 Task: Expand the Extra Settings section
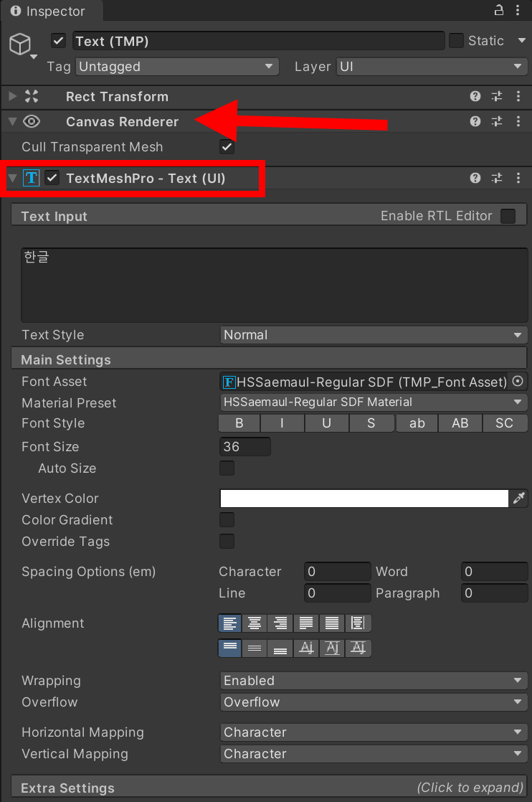point(269,787)
